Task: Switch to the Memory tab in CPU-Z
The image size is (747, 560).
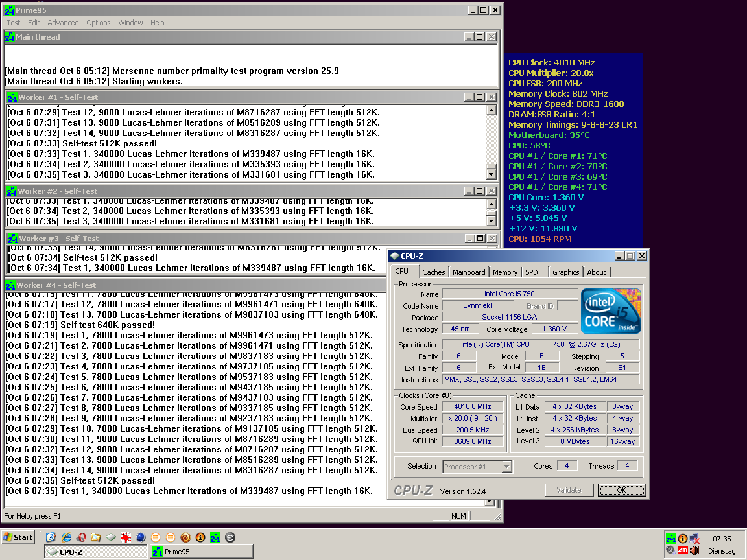Action: [x=505, y=272]
